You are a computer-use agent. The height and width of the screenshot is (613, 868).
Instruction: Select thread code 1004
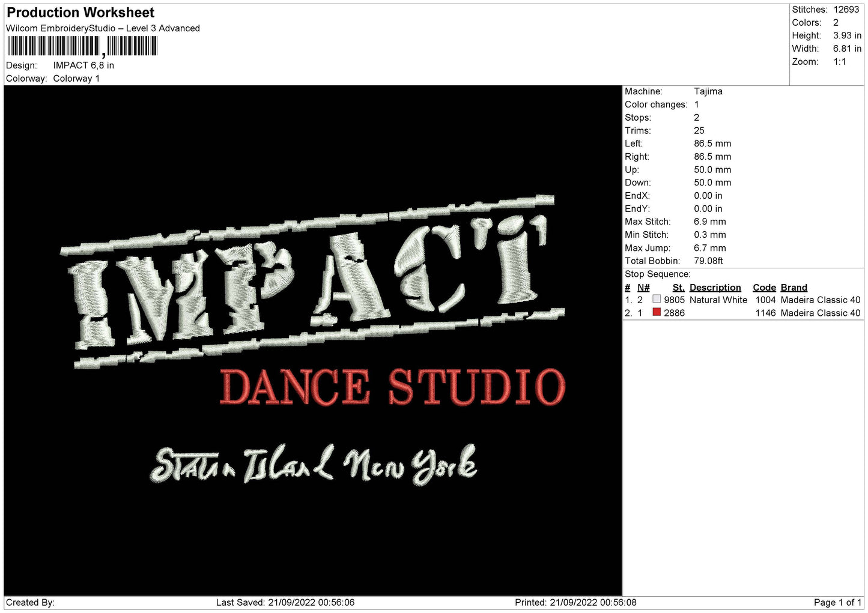(x=766, y=300)
